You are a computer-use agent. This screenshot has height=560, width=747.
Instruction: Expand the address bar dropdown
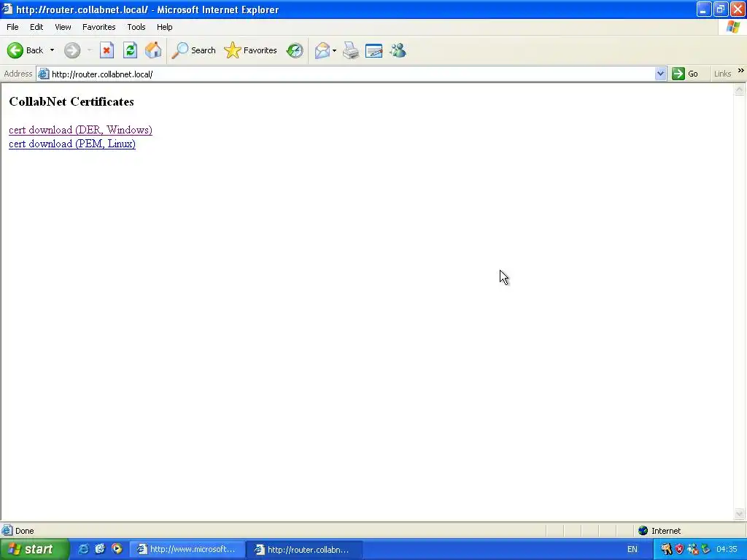click(660, 74)
